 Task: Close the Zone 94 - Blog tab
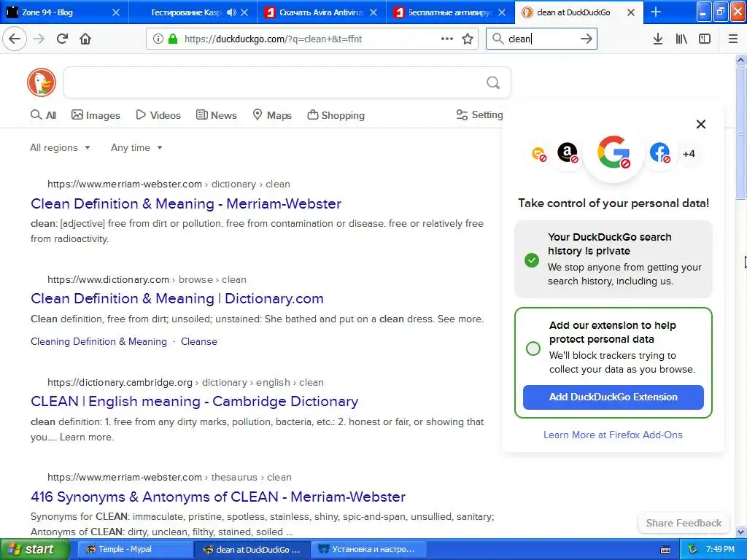coord(116,12)
